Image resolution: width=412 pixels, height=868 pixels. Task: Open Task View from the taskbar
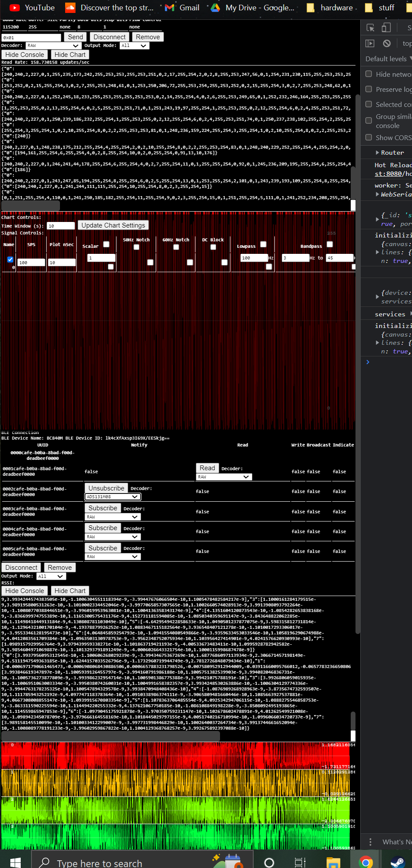pos(300,862)
